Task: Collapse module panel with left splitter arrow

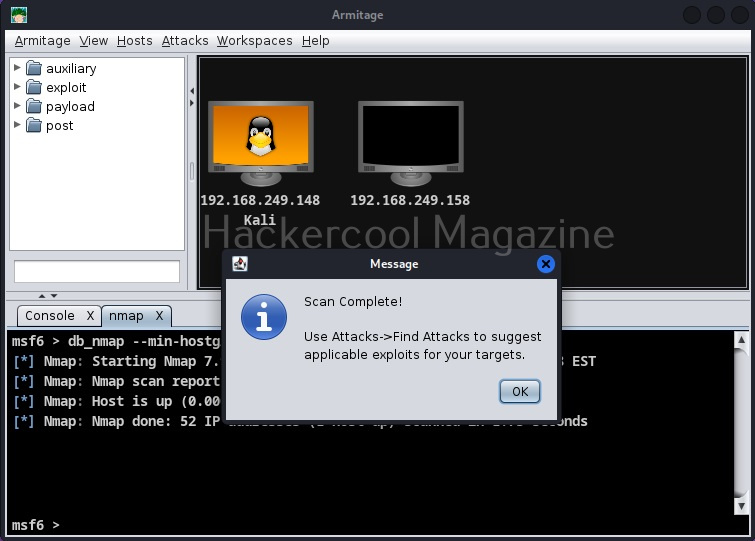Action: click(x=192, y=91)
